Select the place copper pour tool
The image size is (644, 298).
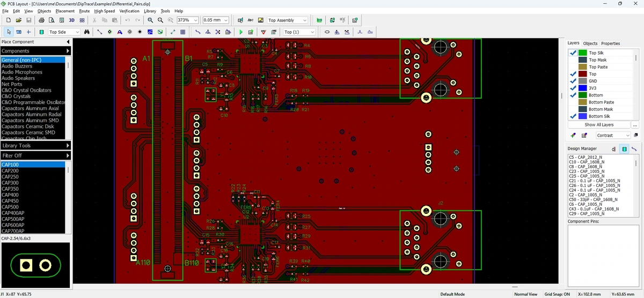150,32
